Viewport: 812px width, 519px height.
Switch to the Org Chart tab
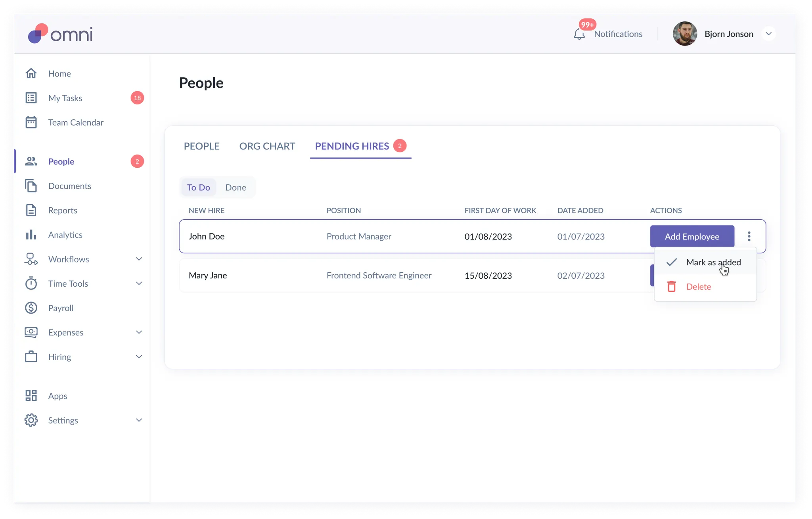(267, 146)
